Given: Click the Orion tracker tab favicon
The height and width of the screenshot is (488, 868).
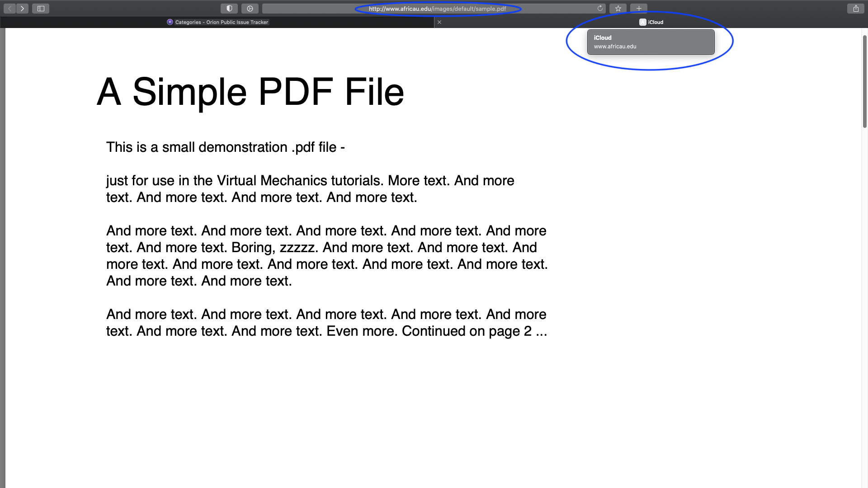Looking at the screenshot, I should point(170,22).
